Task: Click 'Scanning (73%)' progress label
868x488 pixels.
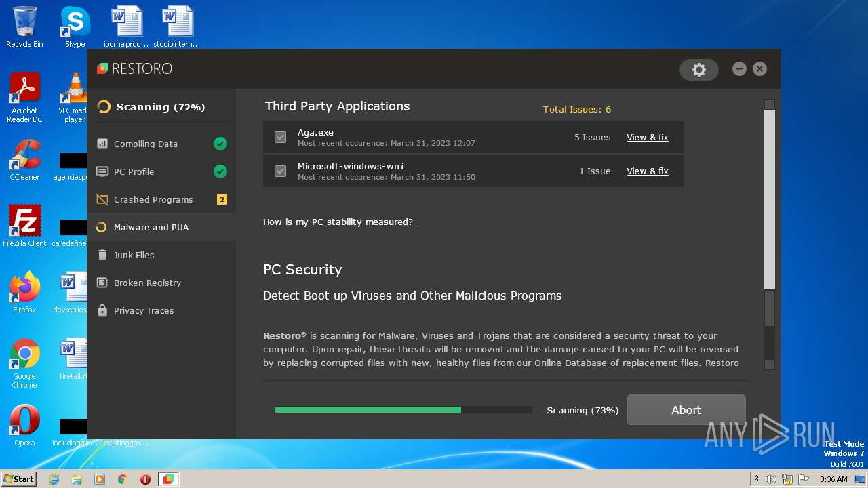Action: pyautogui.click(x=583, y=410)
